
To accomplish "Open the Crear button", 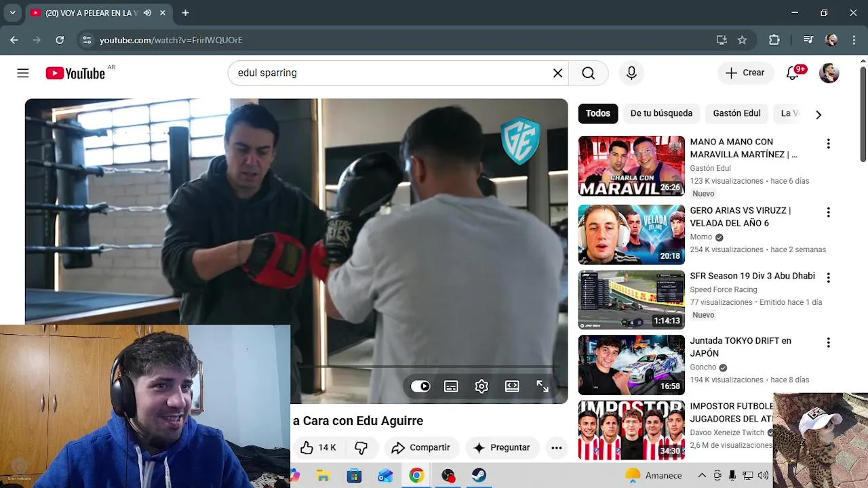I will point(745,73).
